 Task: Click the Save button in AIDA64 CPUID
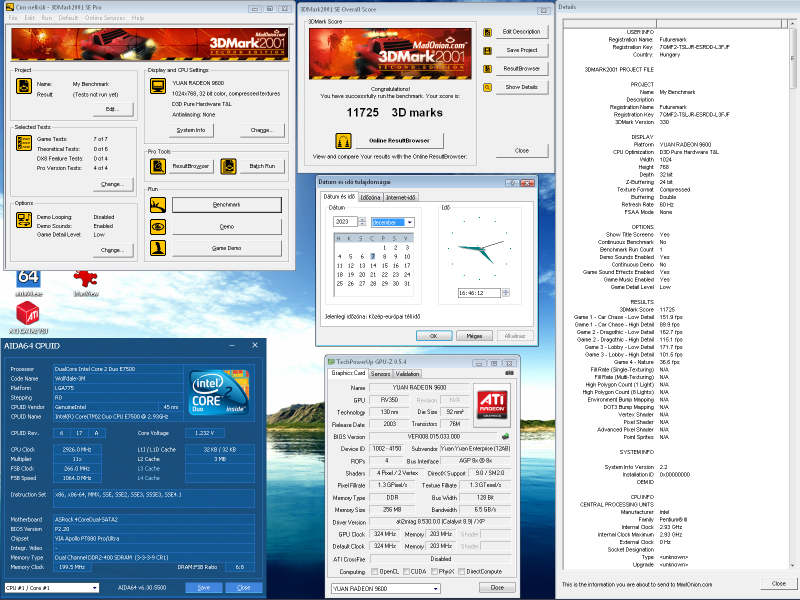[x=204, y=588]
